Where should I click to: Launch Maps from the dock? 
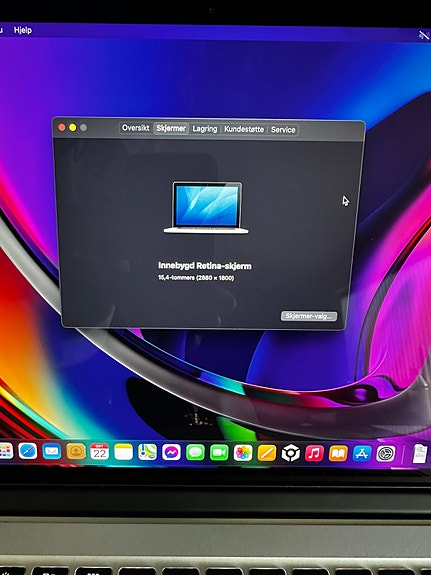coord(147,452)
